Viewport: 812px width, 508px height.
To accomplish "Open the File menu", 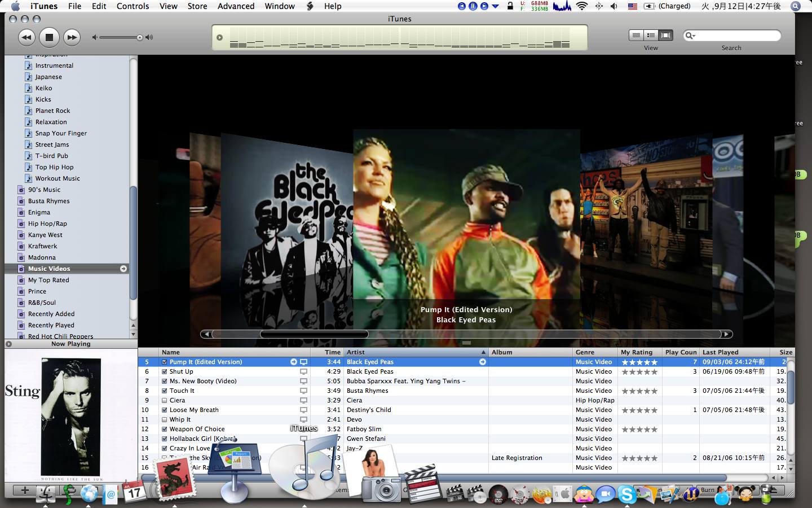I will (x=74, y=6).
